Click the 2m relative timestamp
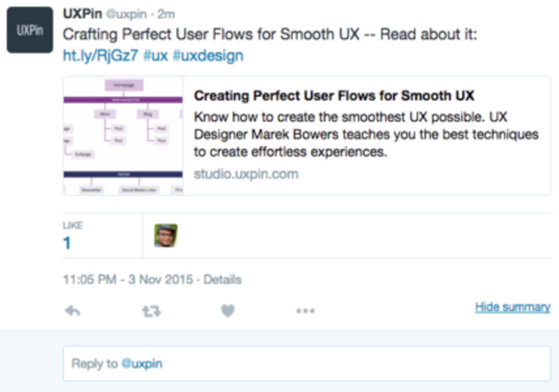 166,14
